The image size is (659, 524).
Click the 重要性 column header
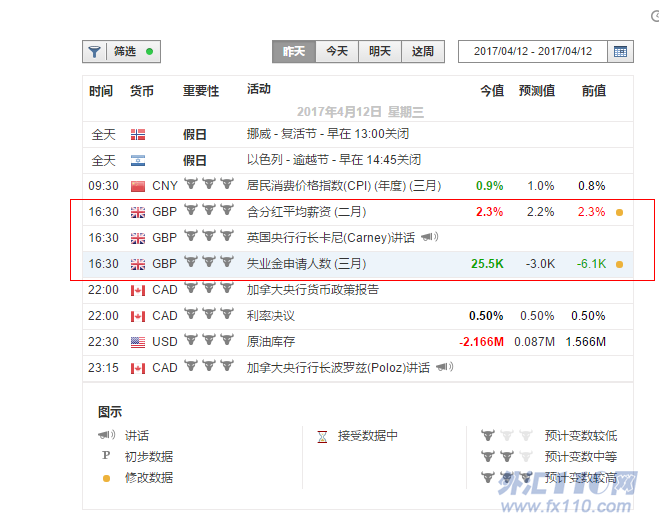[201, 91]
